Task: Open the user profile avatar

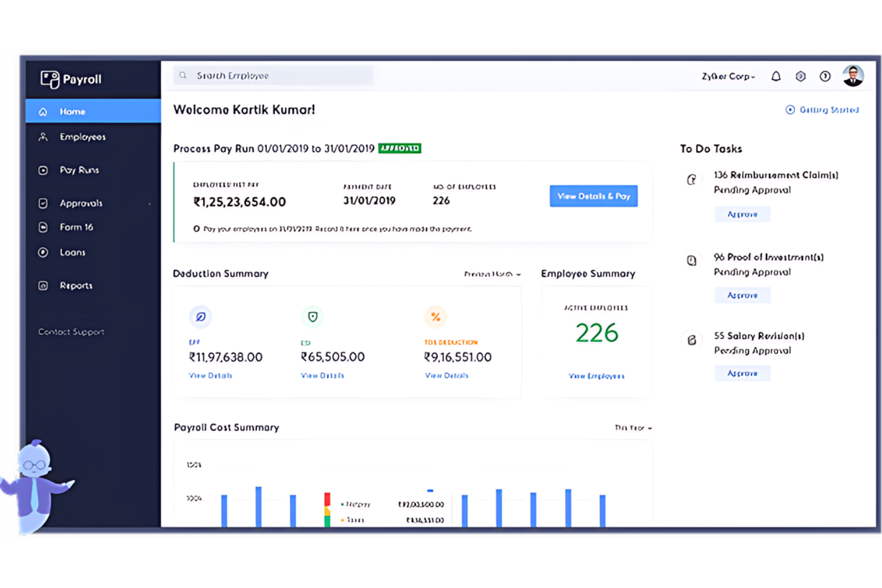Action: 853,76
